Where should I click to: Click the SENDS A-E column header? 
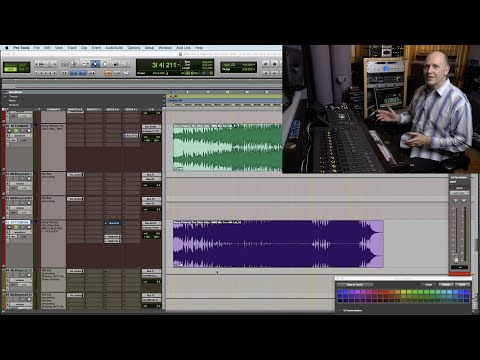(x=112, y=109)
